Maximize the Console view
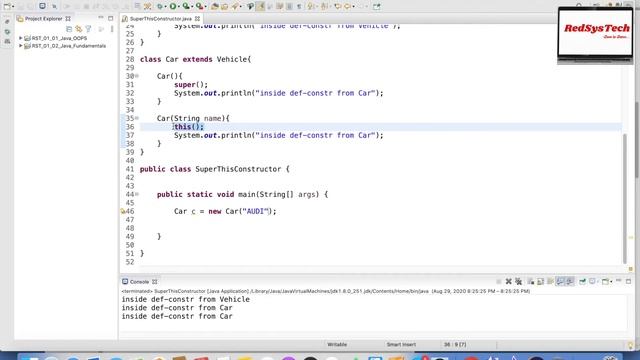Screen dimensions: 640x360 pos(629,281)
